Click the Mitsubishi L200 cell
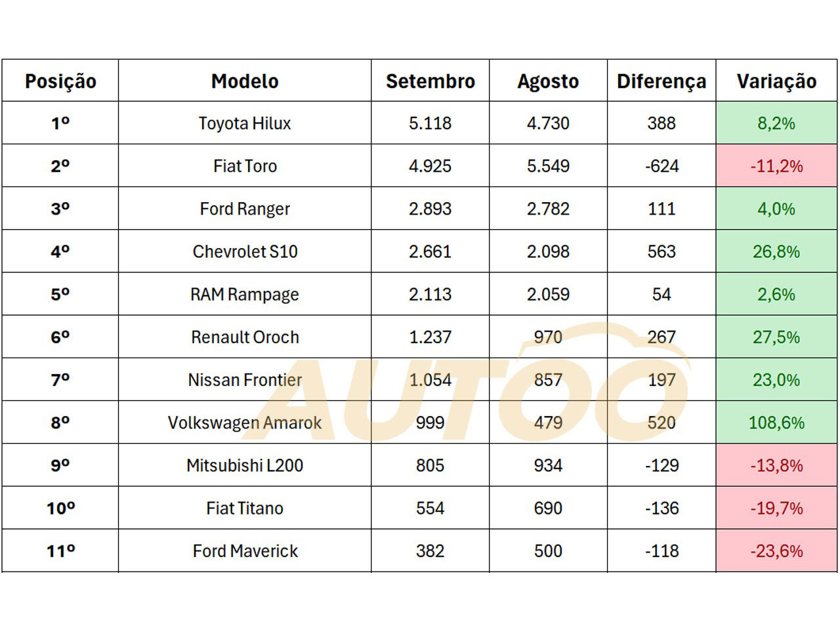Viewport: 840px width, 630px height. [x=245, y=465]
